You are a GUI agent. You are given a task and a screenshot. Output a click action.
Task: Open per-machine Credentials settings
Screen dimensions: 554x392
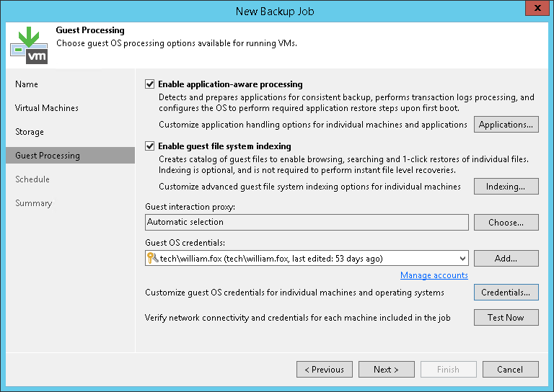(506, 293)
